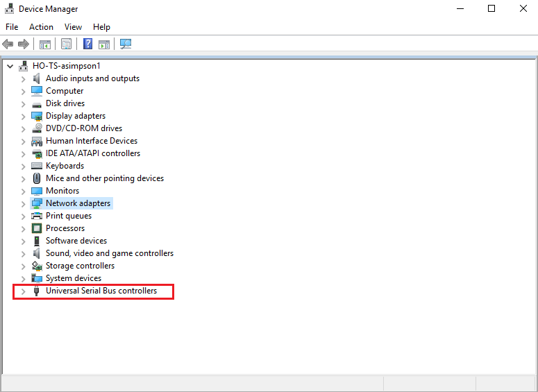538x392 pixels.
Task: Expand the Display adapters category
Action: [x=23, y=117]
